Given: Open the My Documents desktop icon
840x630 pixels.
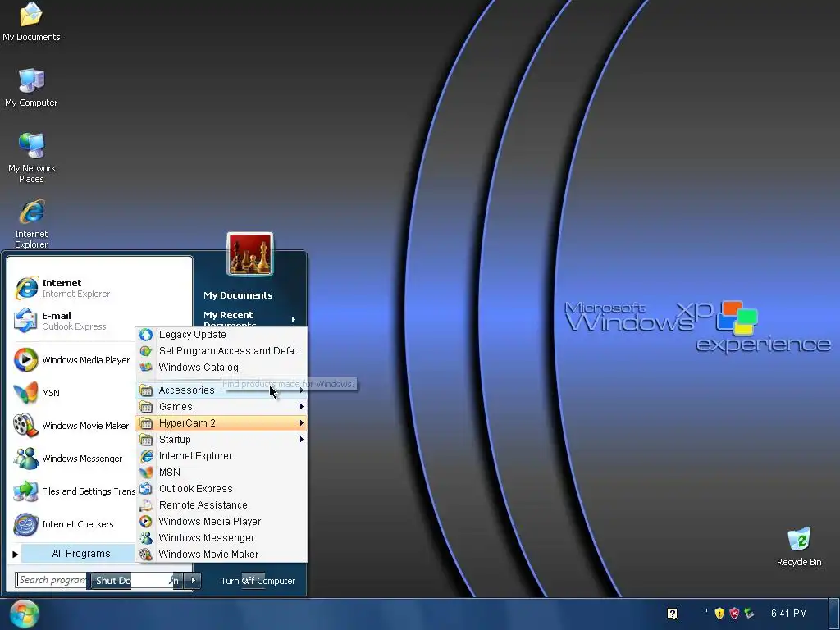Looking at the screenshot, I should point(31,22).
